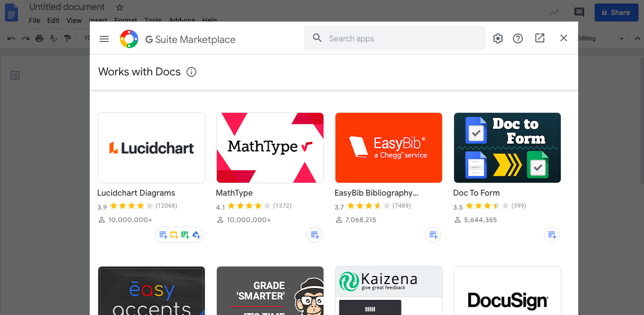Open the Easy Accents thumbnail

pos(152,291)
